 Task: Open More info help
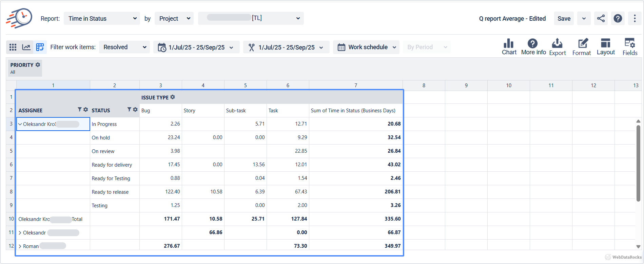click(533, 47)
